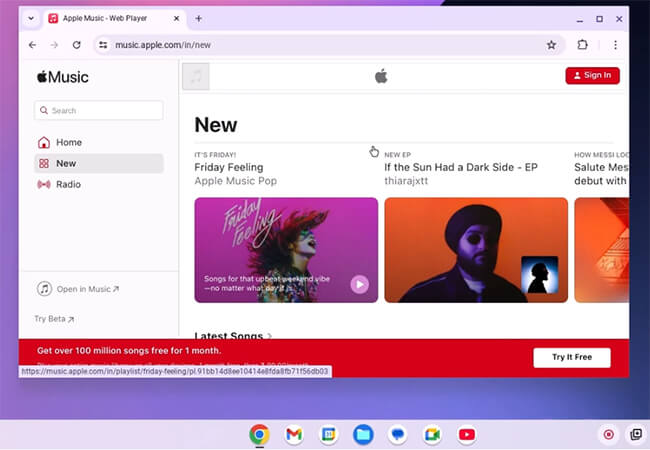Open the Files app from the shelf
Screen dimensions: 650x450
pos(363,434)
